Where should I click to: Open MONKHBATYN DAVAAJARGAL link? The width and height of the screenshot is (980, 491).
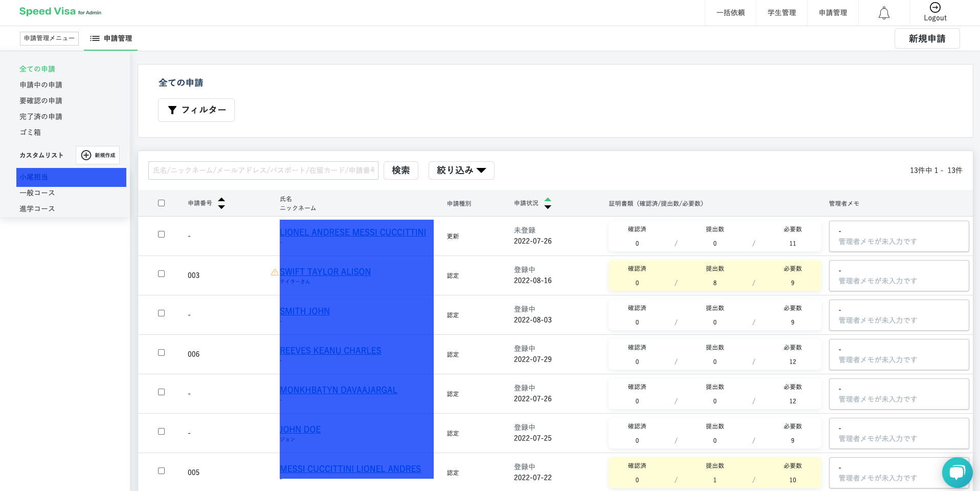coord(339,390)
